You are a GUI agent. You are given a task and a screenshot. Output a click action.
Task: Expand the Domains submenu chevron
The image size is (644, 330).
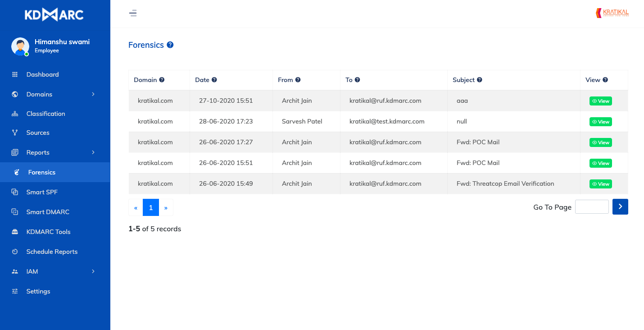[x=93, y=94]
